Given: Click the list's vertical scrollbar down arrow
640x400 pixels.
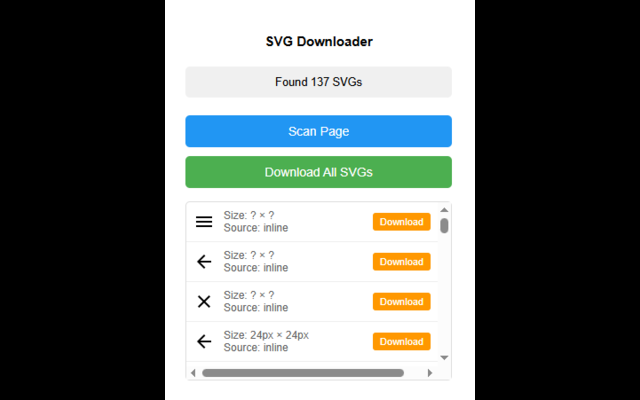Looking at the screenshot, I should click(444, 358).
